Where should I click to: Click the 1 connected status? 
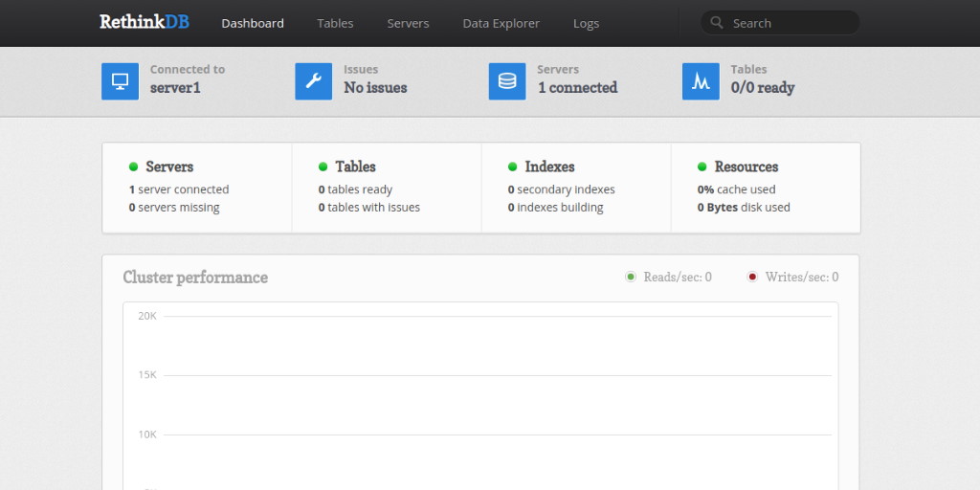[577, 87]
